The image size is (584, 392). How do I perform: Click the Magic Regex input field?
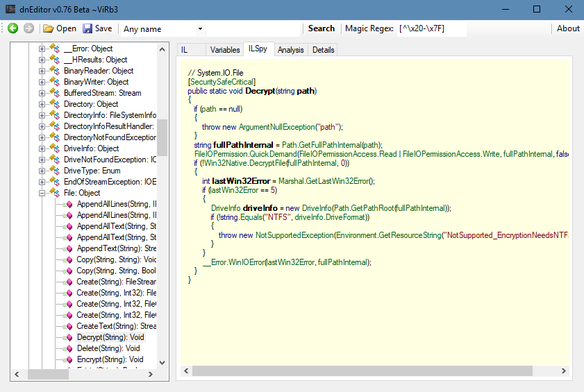pos(431,28)
